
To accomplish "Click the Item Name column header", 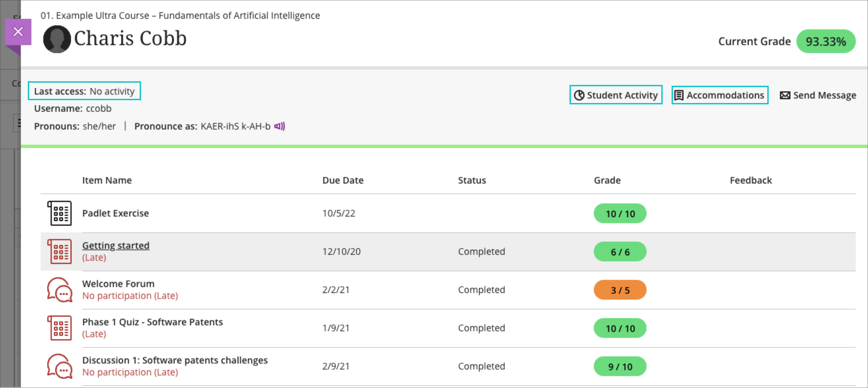I will click(107, 180).
